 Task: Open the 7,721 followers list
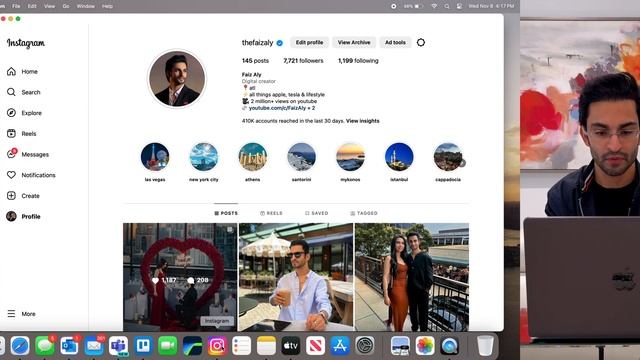click(303, 61)
